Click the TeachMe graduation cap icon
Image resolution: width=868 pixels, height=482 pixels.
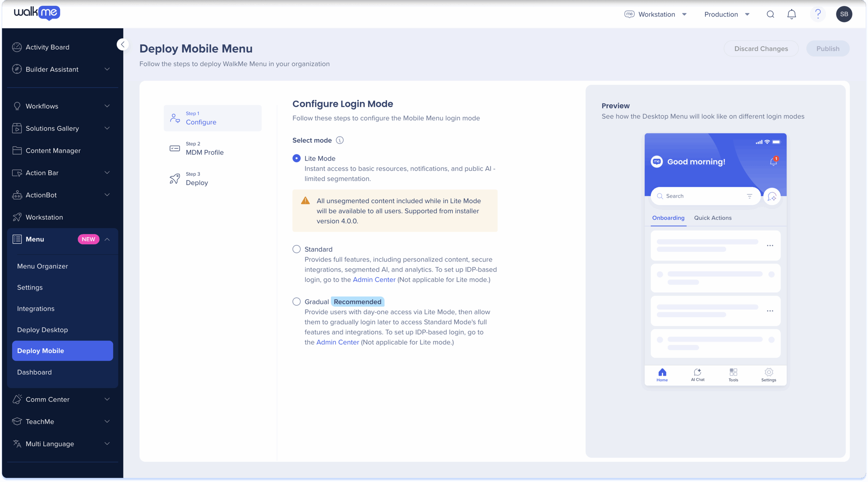[17, 421]
